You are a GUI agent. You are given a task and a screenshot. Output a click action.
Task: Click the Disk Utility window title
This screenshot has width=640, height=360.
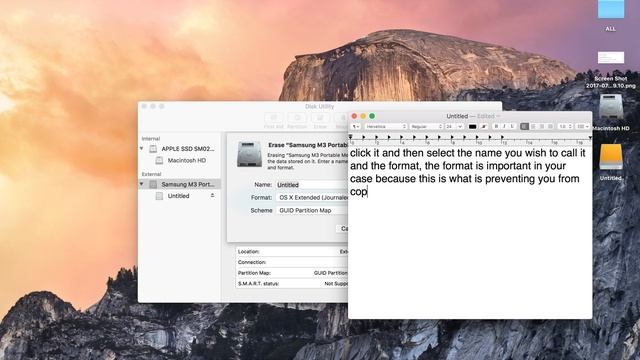[x=320, y=107]
